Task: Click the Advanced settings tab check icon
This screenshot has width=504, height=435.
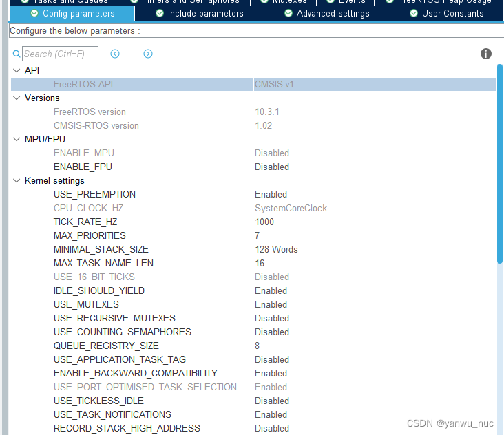Action: point(288,14)
